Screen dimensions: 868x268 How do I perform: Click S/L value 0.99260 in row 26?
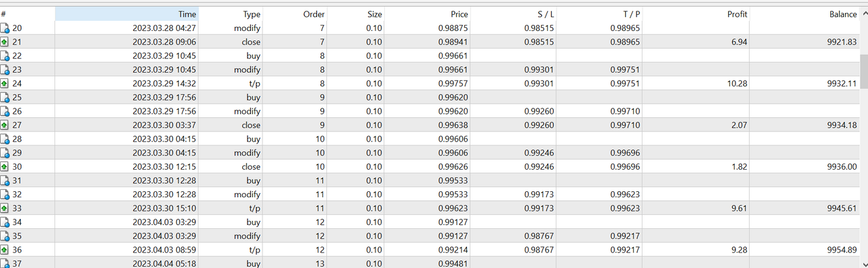pos(540,111)
